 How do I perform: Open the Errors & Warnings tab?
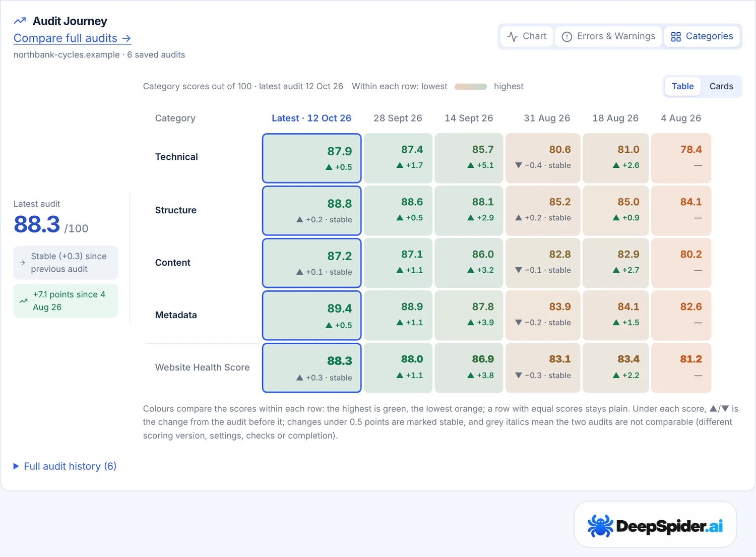[x=608, y=36]
